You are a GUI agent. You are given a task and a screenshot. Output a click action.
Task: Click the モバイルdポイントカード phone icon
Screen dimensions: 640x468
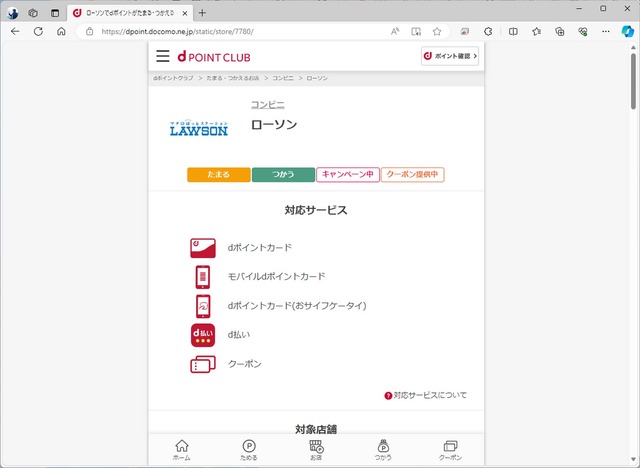pos(203,277)
